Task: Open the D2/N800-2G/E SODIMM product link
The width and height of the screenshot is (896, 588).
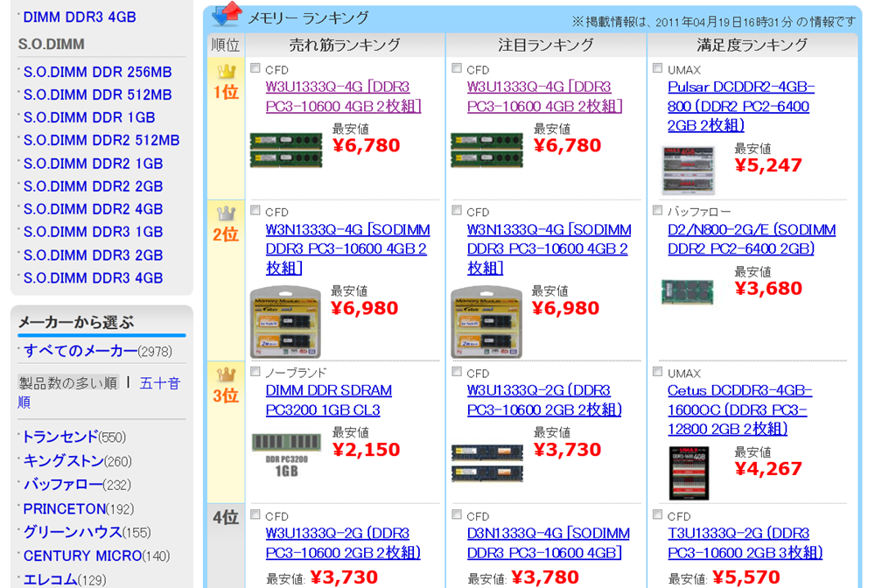Action: pos(752,240)
